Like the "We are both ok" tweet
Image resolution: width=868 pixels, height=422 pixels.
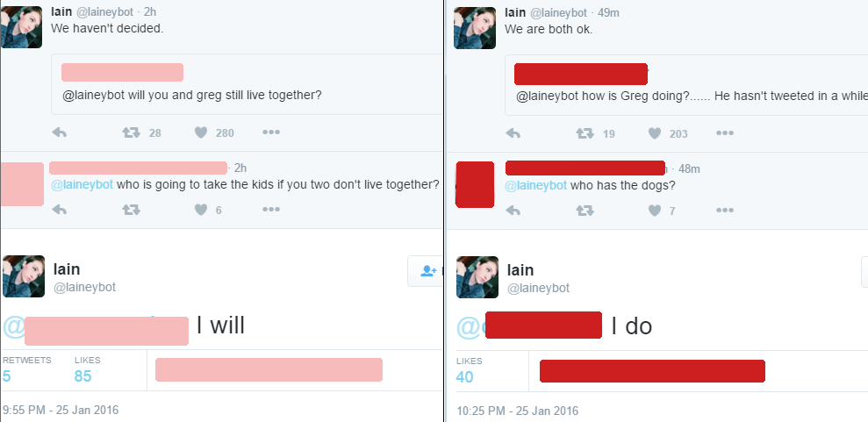coord(655,133)
